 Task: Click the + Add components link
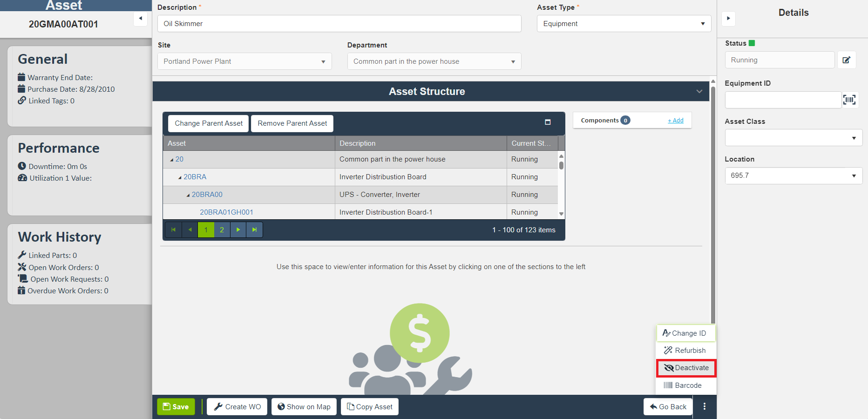[675, 121]
